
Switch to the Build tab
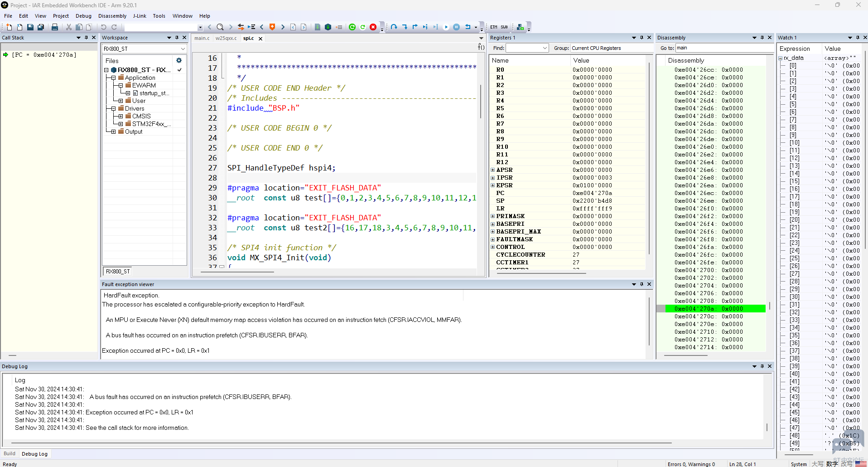coord(10,453)
